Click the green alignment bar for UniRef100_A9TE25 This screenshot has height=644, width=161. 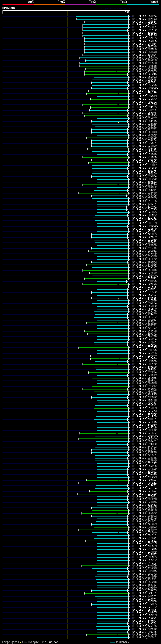[105, 66]
